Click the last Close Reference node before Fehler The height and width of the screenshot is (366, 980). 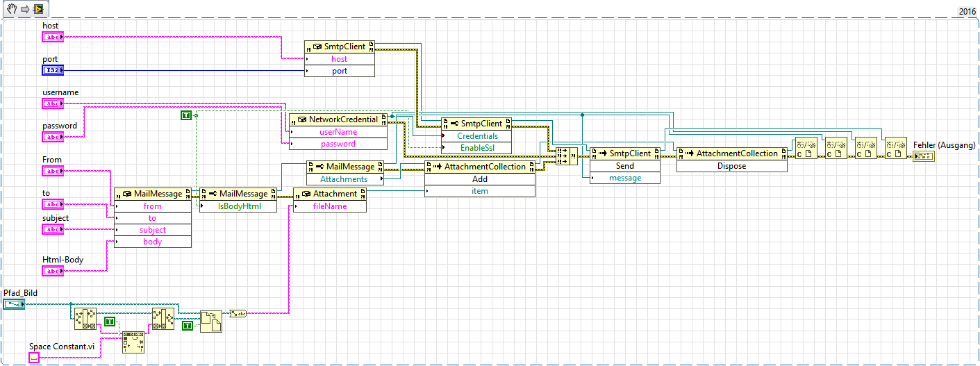point(896,148)
